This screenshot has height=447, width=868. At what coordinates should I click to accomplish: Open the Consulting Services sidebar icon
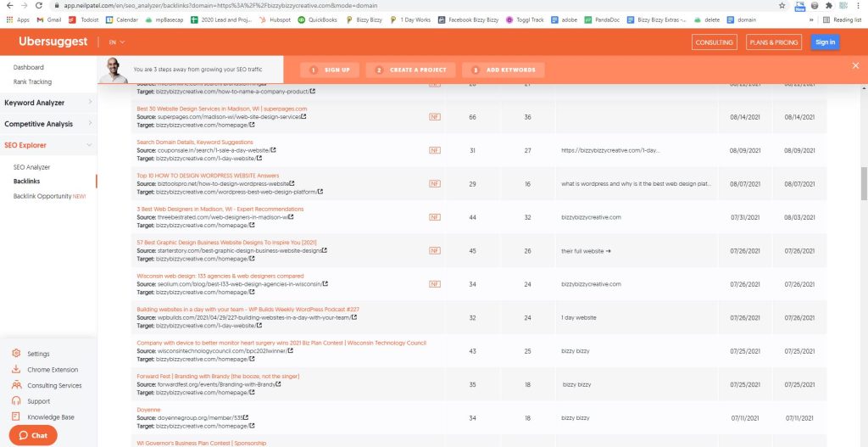pyautogui.click(x=16, y=385)
